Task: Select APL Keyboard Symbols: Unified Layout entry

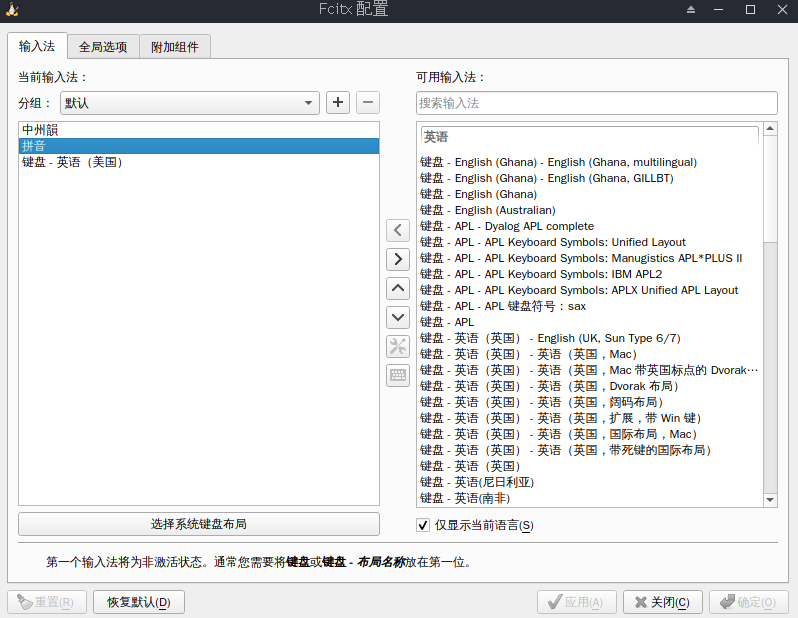Action: 590,242
